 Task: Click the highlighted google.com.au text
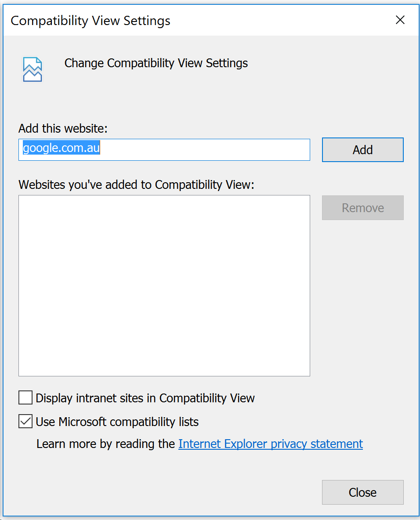point(62,148)
